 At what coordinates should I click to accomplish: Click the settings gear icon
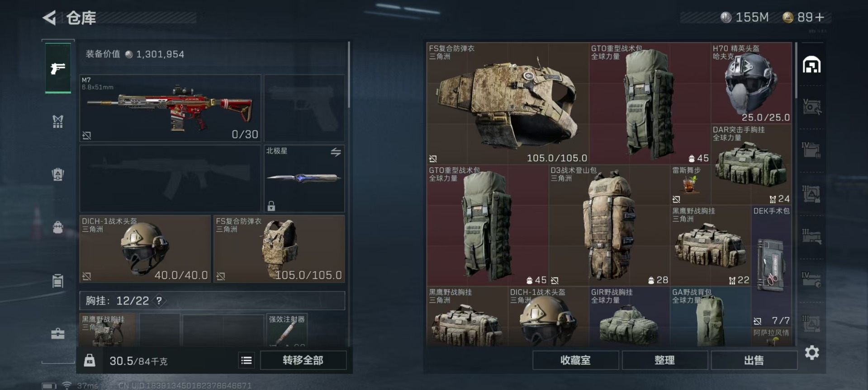812,352
